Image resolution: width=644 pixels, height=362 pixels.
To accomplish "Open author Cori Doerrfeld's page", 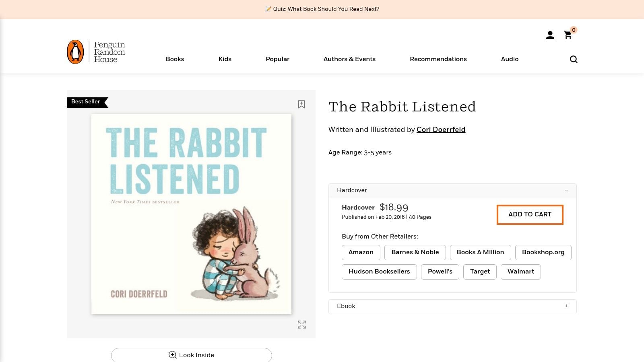I will point(441,130).
